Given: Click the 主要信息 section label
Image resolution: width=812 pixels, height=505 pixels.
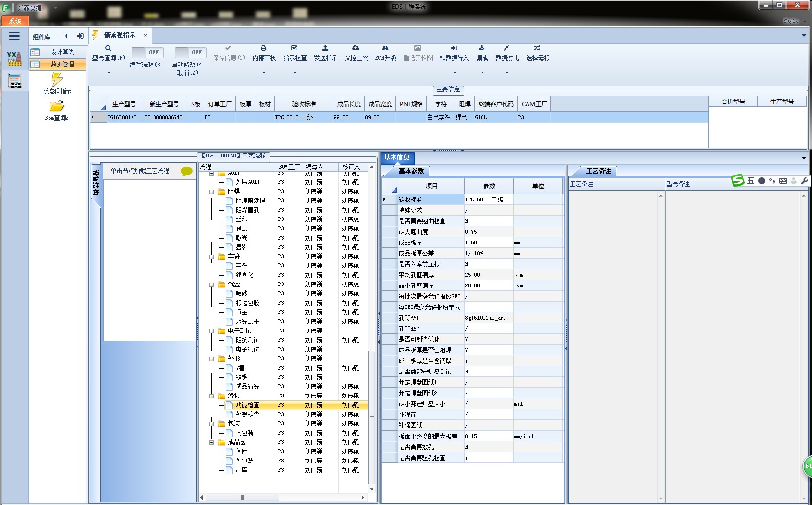Looking at the screenshot, I should pos(448,89).
